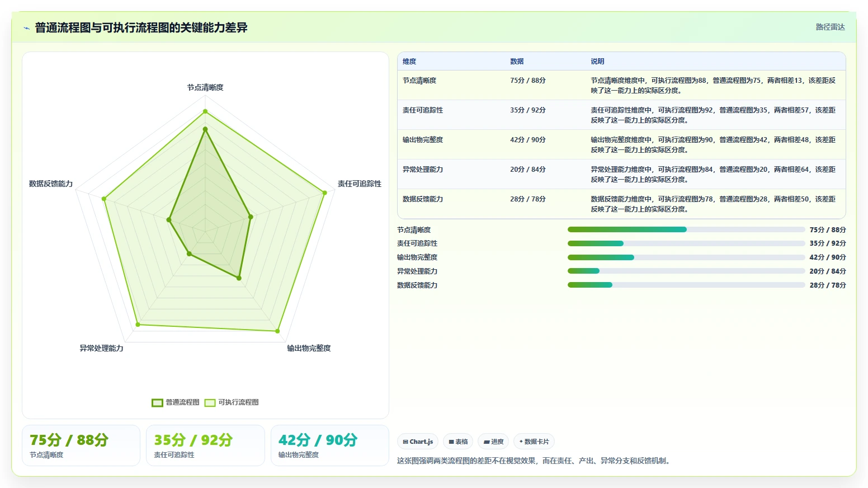Click the header icon beside the title
The width and height of the screenshot is (868, 488).
[x=26, y=28]
